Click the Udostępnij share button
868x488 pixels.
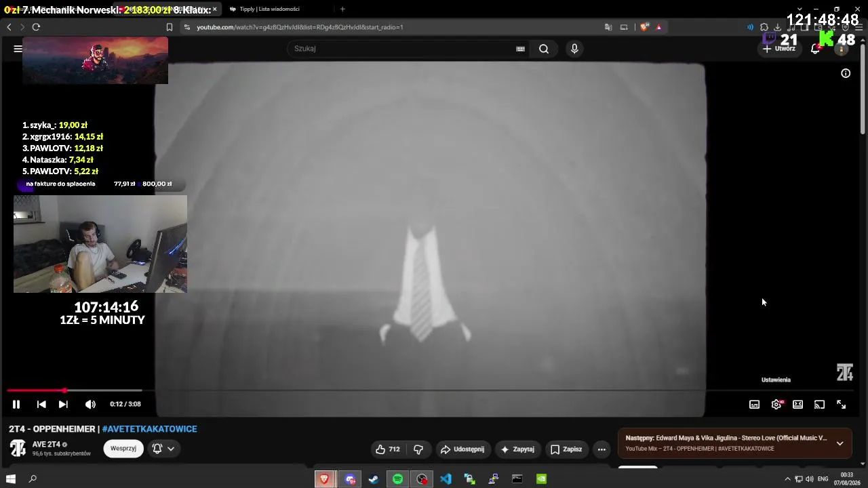[462, 449]
